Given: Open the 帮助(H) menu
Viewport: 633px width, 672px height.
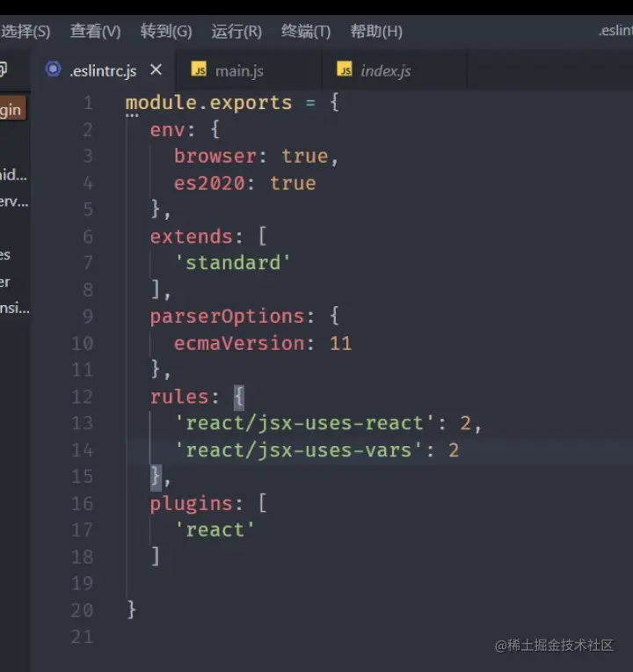Looking at the screenshot, I should tap(376, 32).
